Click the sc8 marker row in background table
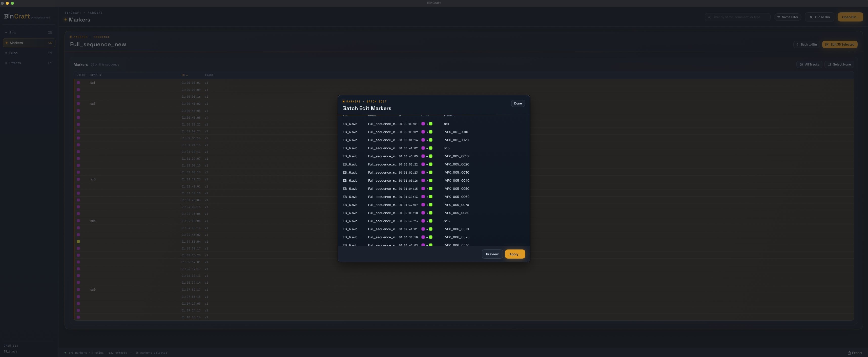The image size is (868, 357). pos(464,221)
